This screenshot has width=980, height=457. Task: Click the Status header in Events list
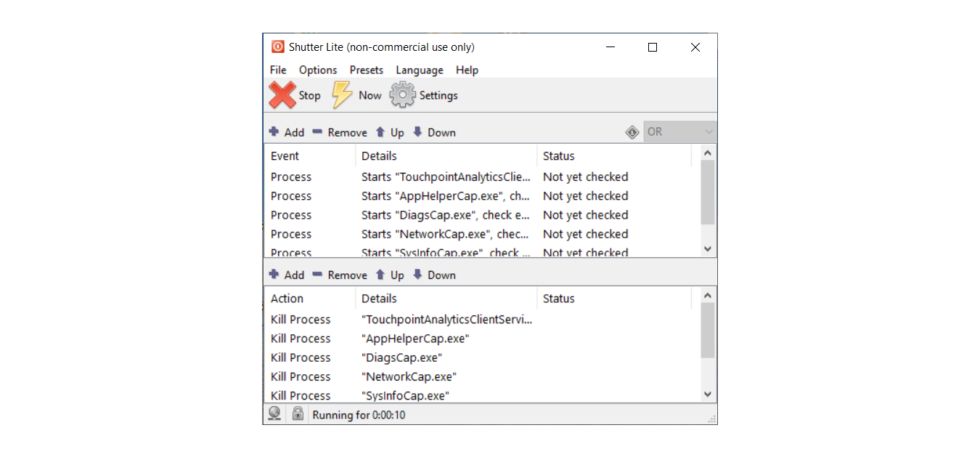click(614, 155)
